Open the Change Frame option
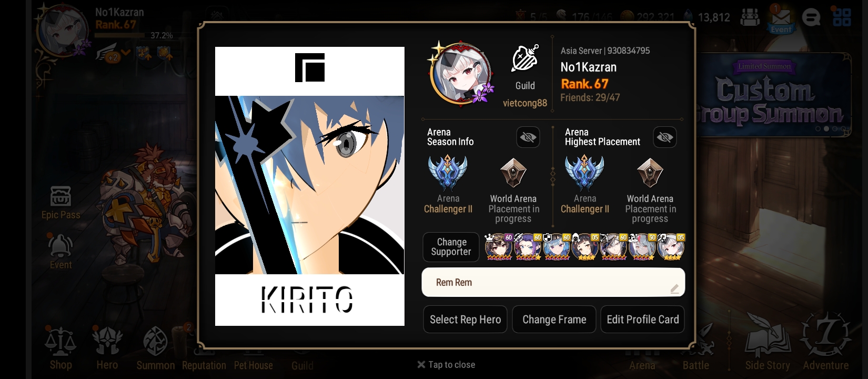The height and width of the screenshot is (379, 868). pyautogui.click(x=554, y=320)
